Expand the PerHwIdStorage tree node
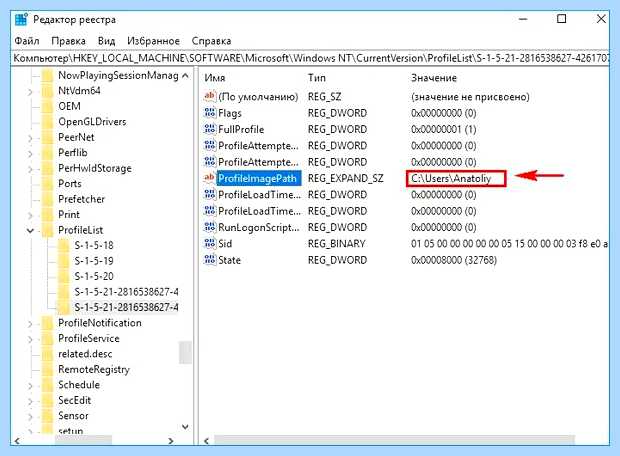Image resolution: width=620 pixels, height=456 pixels. point(30,169)
